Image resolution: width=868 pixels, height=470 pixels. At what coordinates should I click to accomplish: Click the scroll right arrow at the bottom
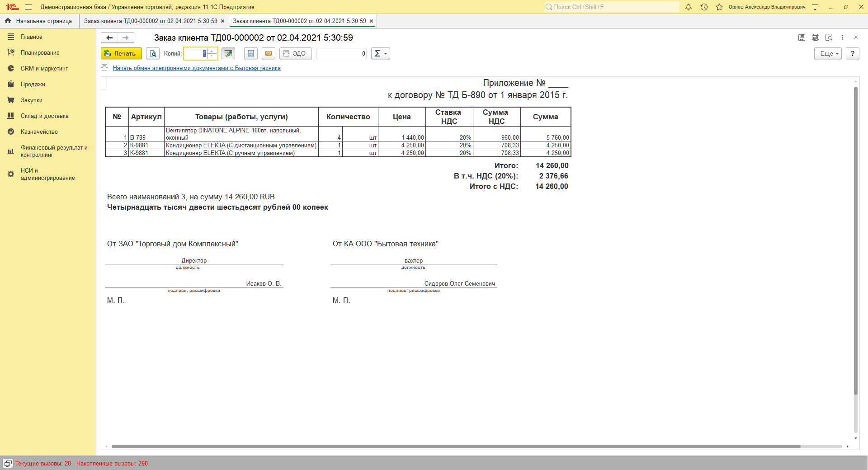point(847,446)
